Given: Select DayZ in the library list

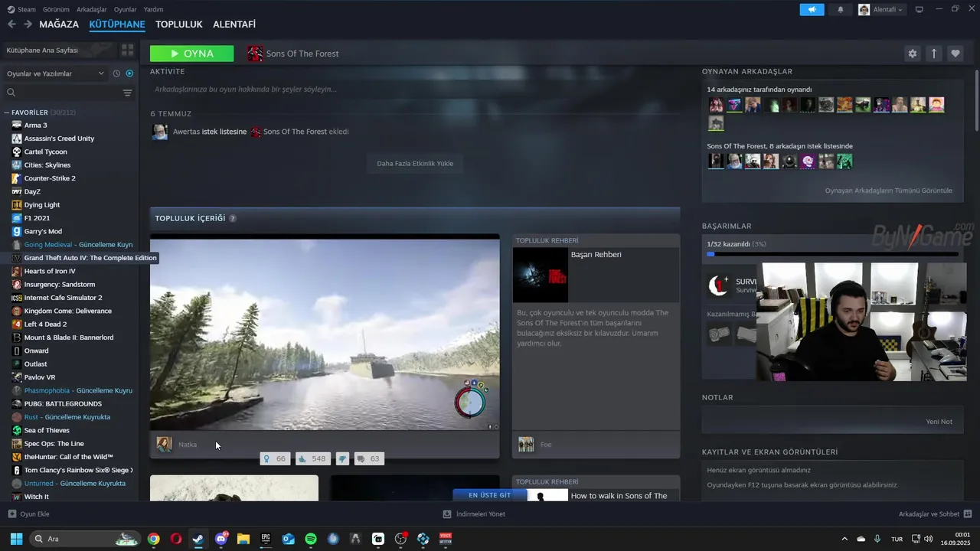Looking at the screenshot, I should pos(32,191).
